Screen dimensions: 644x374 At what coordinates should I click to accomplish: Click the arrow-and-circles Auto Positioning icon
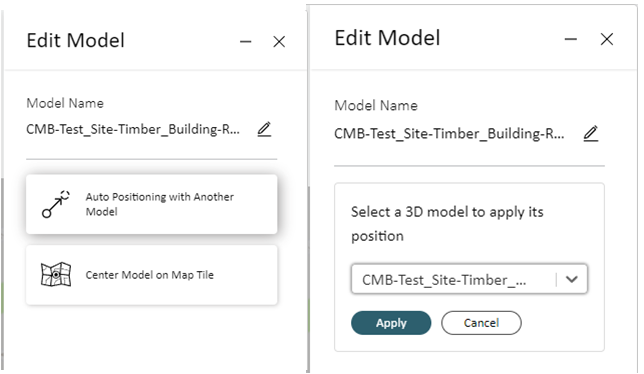(x=55, y=204)
